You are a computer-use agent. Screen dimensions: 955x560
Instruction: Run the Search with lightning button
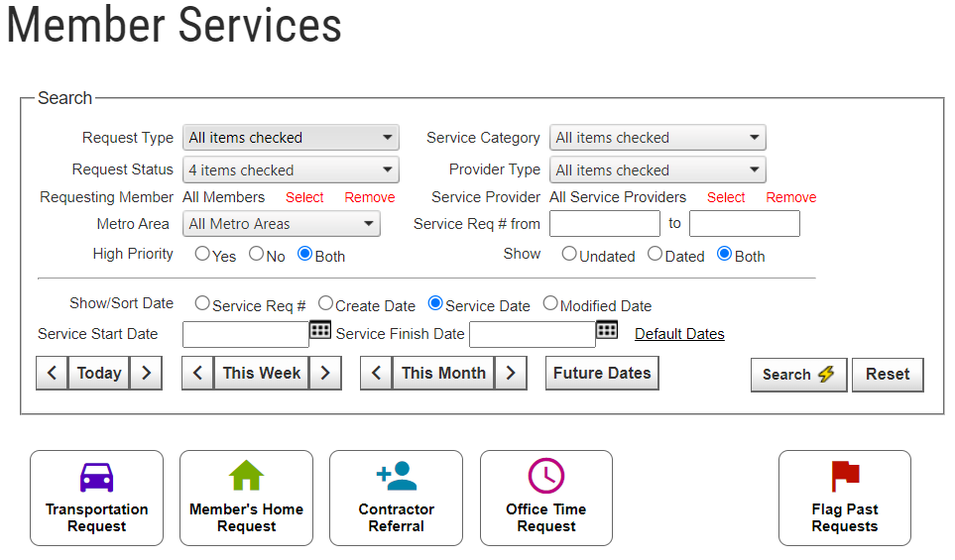coord(798,375)
